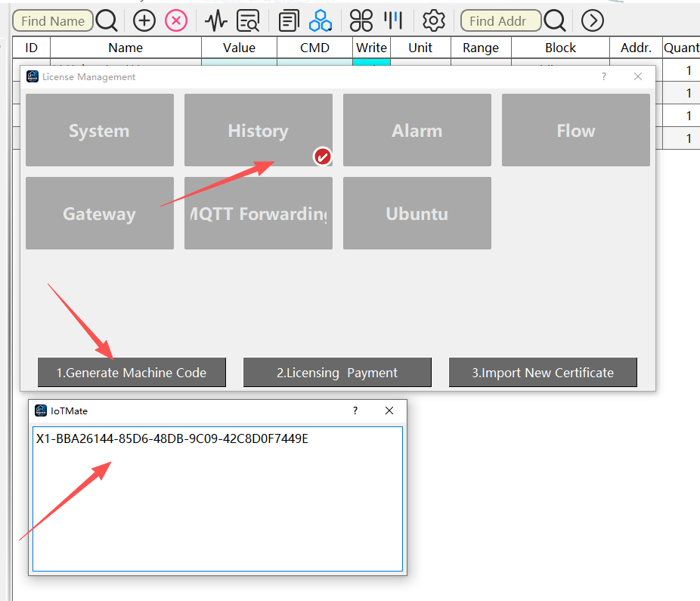The width and height of the screenshot is (700, 601).
Task: Click the Find Addr input field
Action: (x=500, y=20)
